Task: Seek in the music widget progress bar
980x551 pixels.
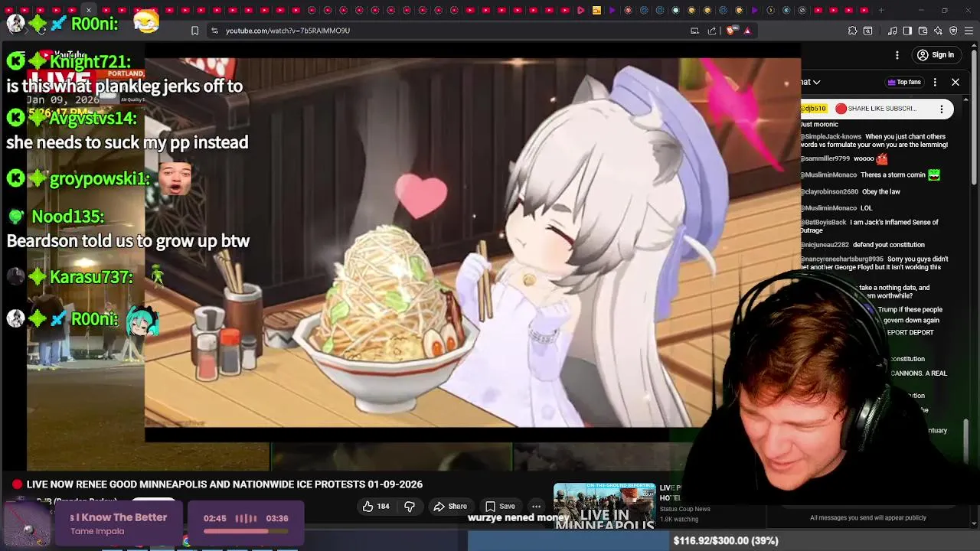Action: tap(246, 531)
